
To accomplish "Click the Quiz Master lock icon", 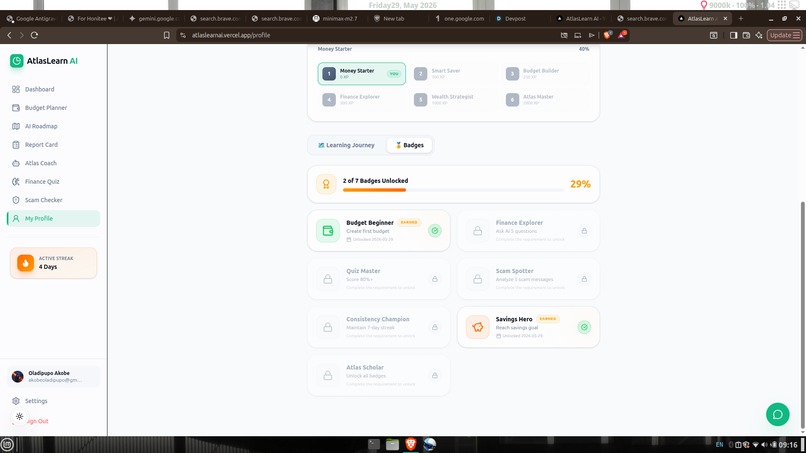I will tap(327, 279).
